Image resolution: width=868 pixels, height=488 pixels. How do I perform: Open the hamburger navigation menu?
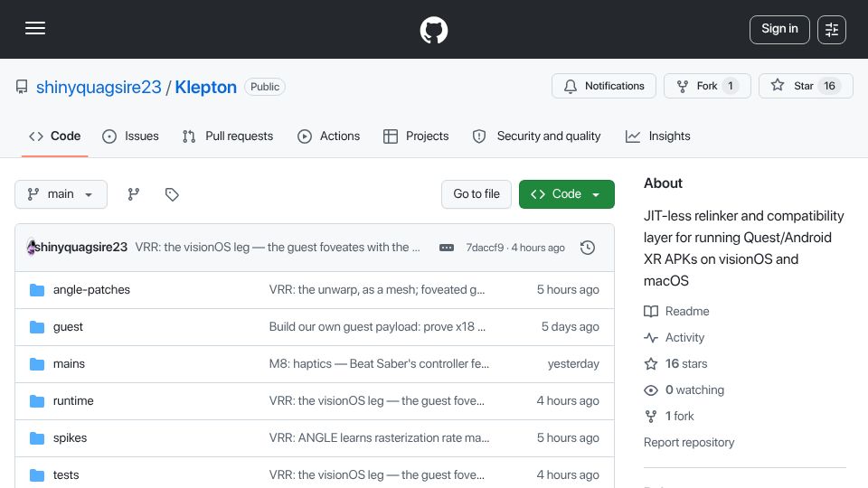35,28
